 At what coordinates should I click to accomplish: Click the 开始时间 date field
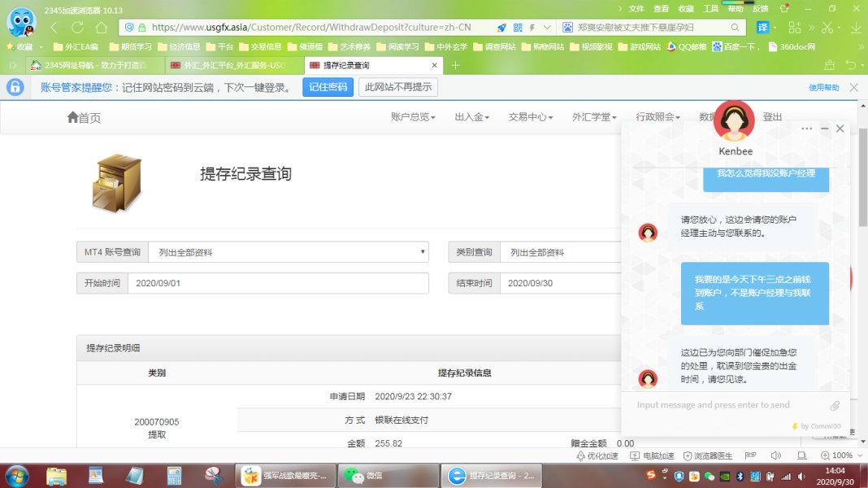point(277,283)
